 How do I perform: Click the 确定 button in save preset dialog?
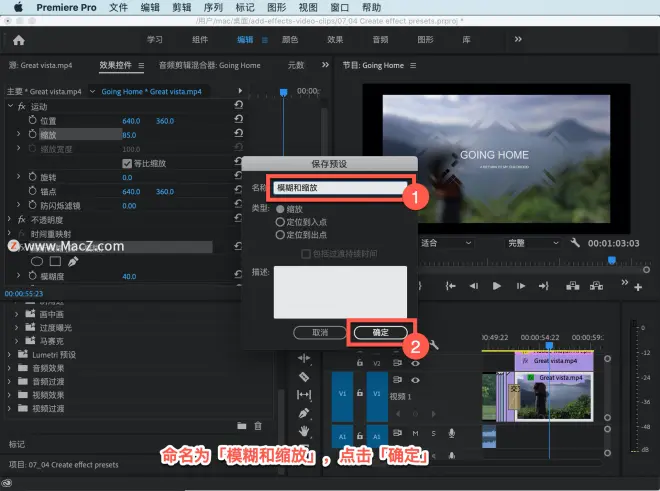click(x=381, y=332)
